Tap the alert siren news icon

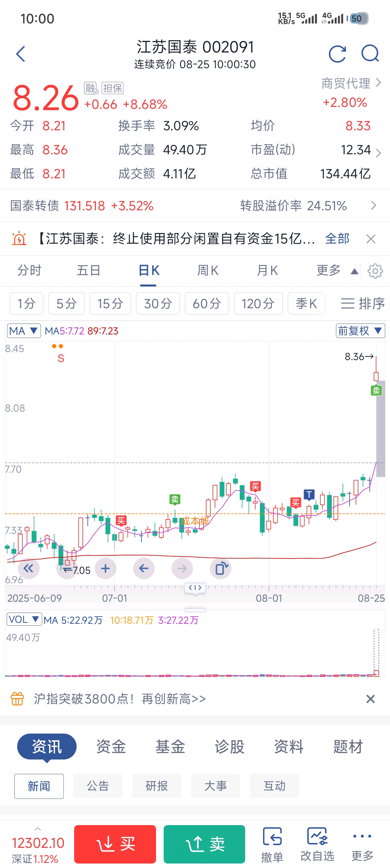(x=19, y=238)
